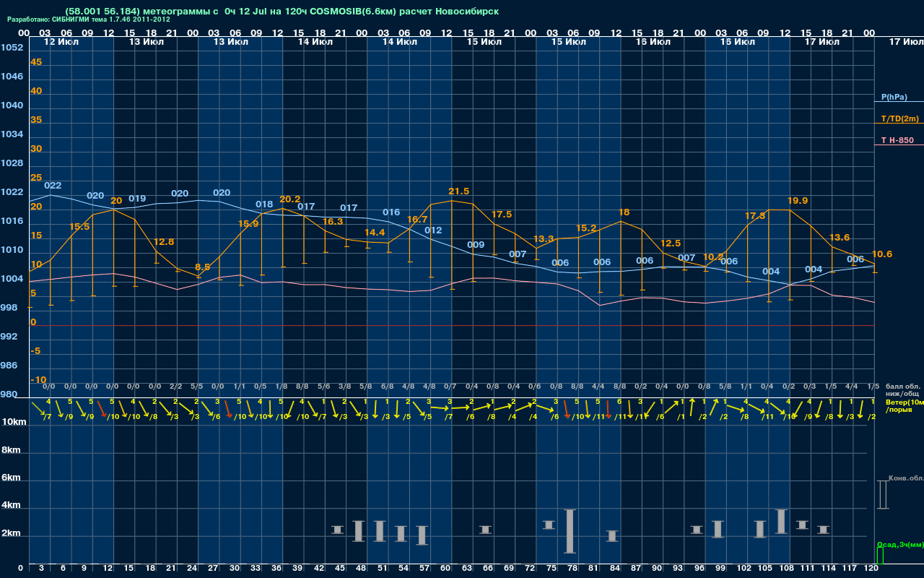The width and height of the screenshot is (924, 578).
Task: Click the 009 pressure label
Action: click(x=476, y=245)
